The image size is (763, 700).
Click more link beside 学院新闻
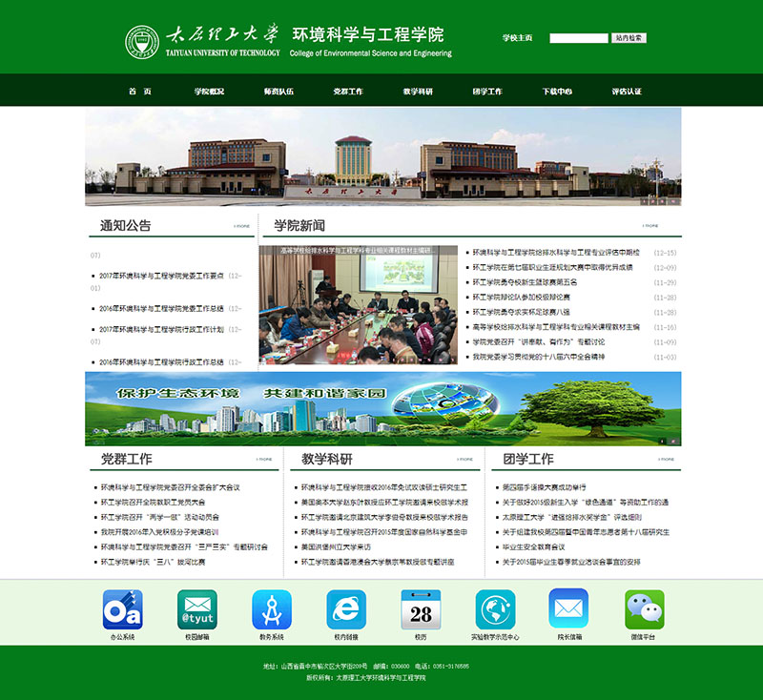click(x=650, y=226)
